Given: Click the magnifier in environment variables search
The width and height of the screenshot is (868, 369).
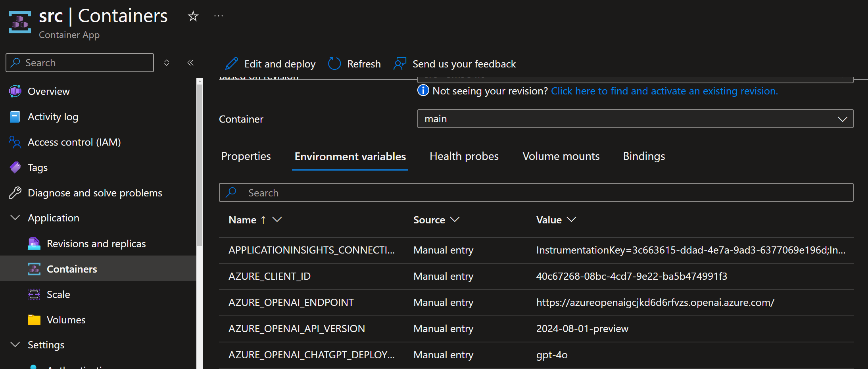Looking at the screenshot, I should [x=231, y=192].
